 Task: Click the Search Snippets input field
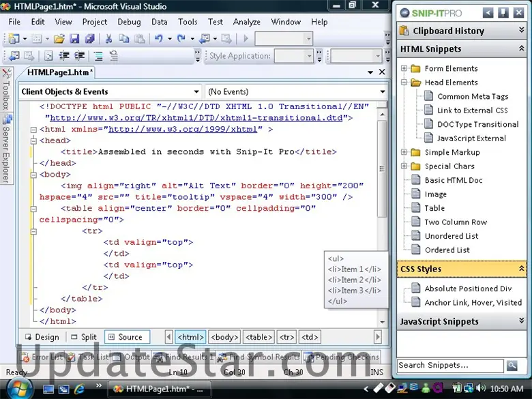[450, 366]
